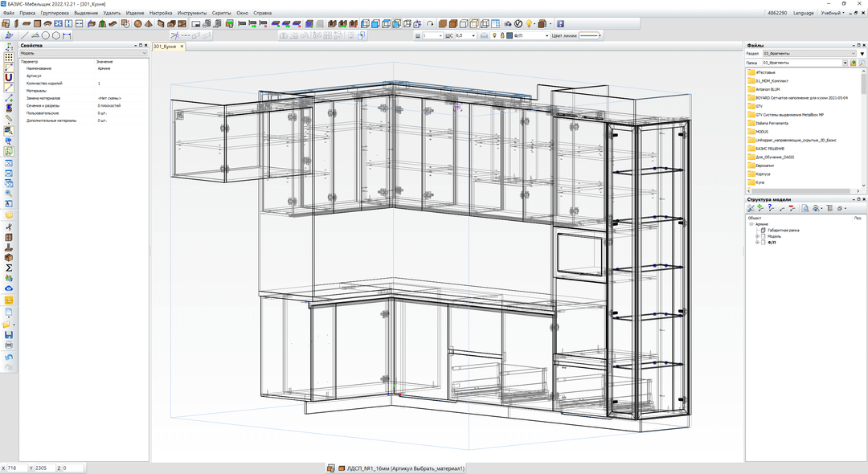Switch to the 301_Кухня document tab
The width and height of the screenshot is (868, 474).
point(165,47)
